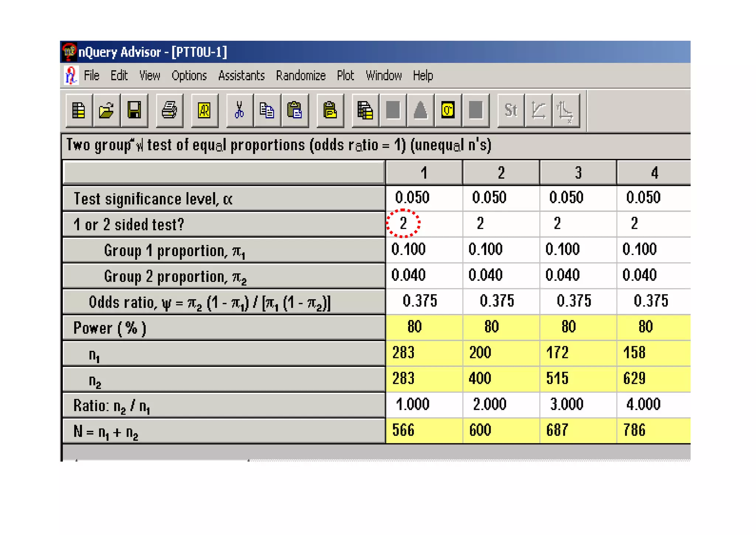Screen dimensions: 756x535
Task: Save design using floppy disk icon
Action: pyautogui.click(x=134, y=110)
